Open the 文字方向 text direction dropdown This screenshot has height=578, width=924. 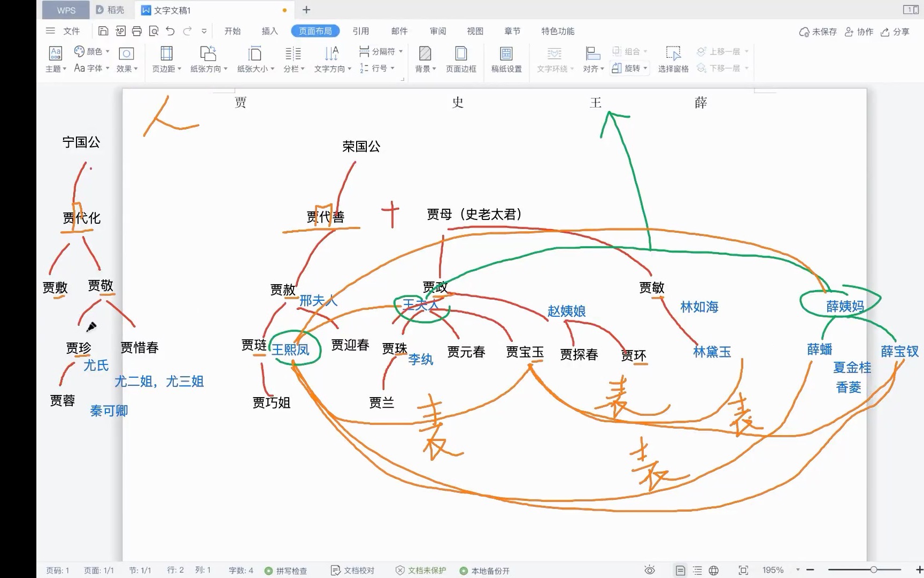(x=333, y=59)
